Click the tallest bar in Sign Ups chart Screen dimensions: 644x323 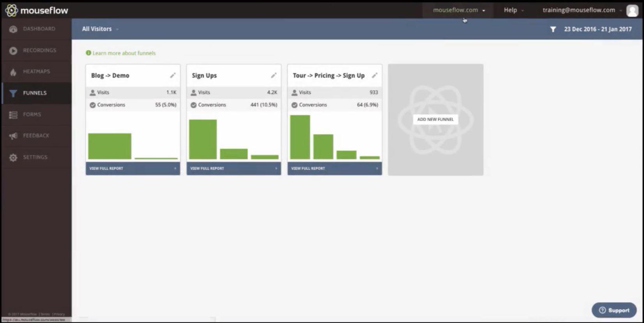[203, 139]
